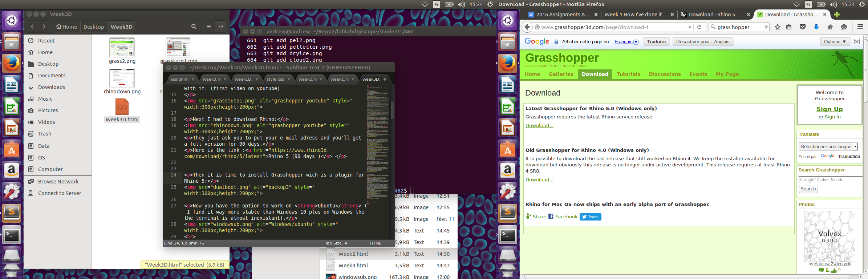Open 'Sélectionner une langue' dropdown

click(x=828, y=146)
